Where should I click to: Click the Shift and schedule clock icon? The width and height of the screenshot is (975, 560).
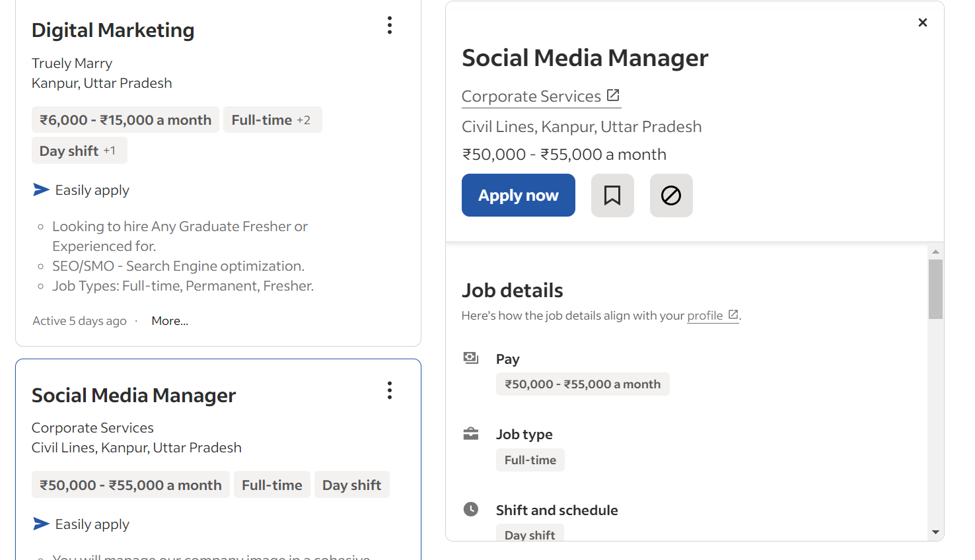pyautogui.click(x=471, y=509)
